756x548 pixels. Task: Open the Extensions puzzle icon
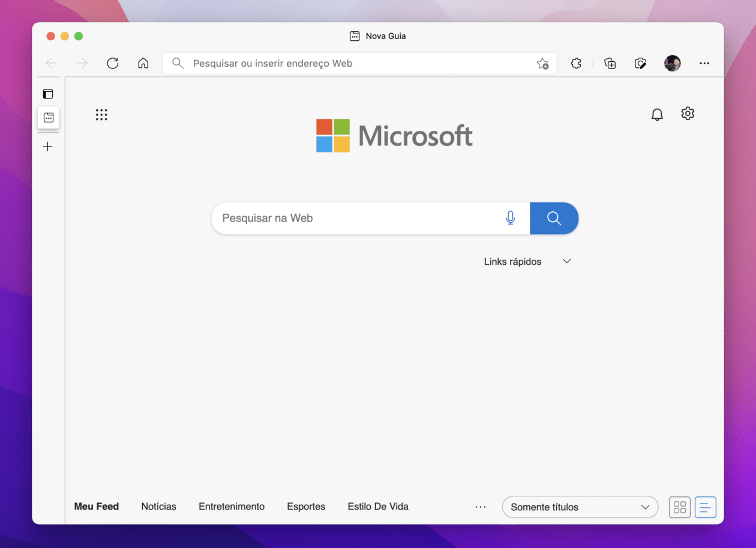[x=576, y=63]
